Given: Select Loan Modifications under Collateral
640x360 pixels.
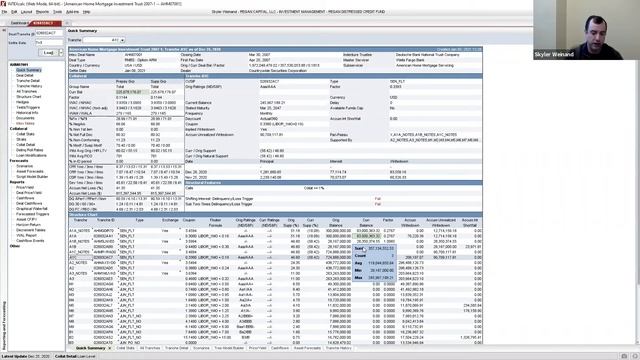Looking at the screenshot, I should pos(31,155).
